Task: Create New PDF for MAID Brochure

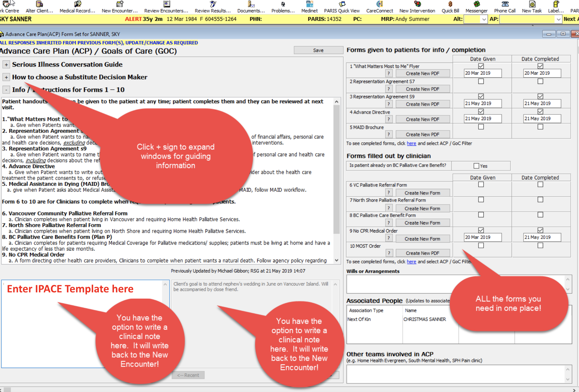Action: 422,134
